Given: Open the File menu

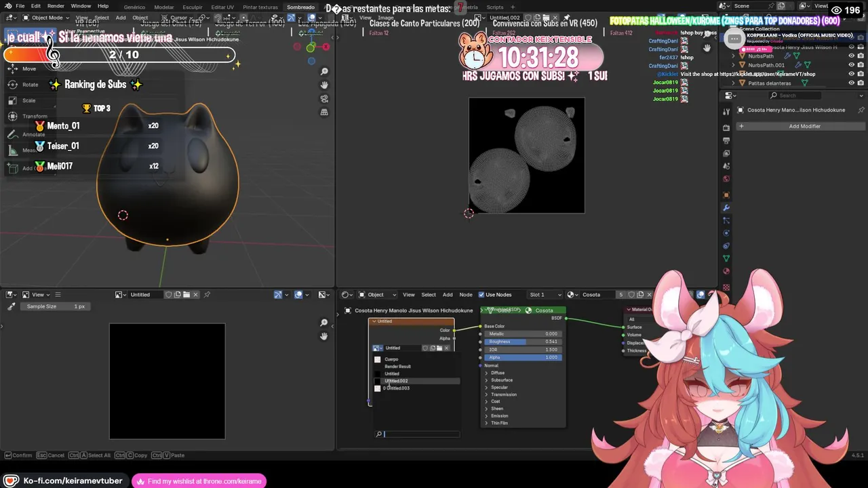Looking at the screenshot, I should (x=20, y=6).
